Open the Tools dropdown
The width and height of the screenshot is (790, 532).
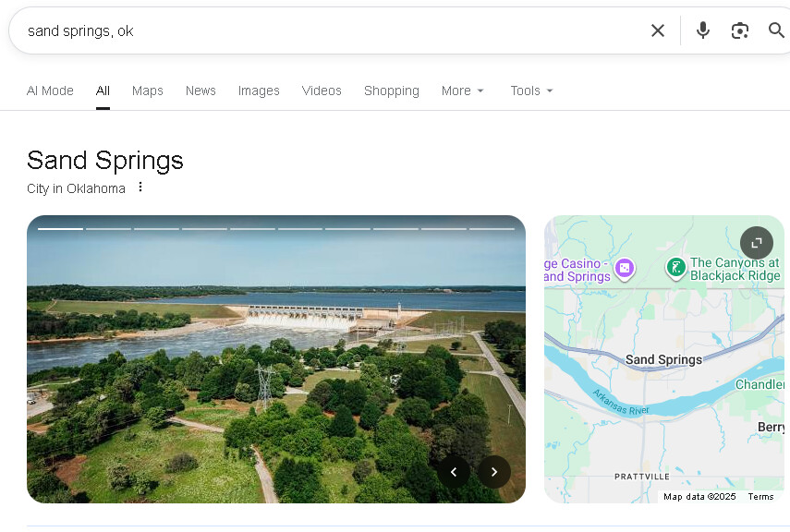pyautogui.click(x=531, y=91)
